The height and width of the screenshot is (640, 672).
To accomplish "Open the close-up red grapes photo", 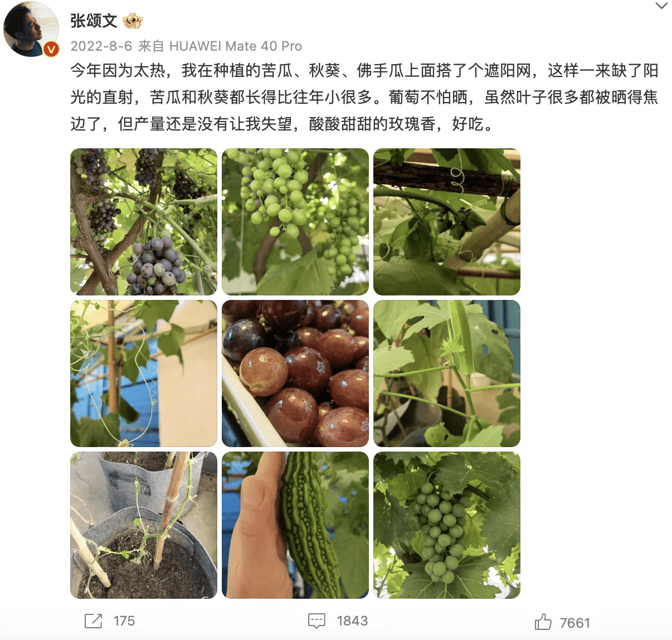I will (295, 374).
